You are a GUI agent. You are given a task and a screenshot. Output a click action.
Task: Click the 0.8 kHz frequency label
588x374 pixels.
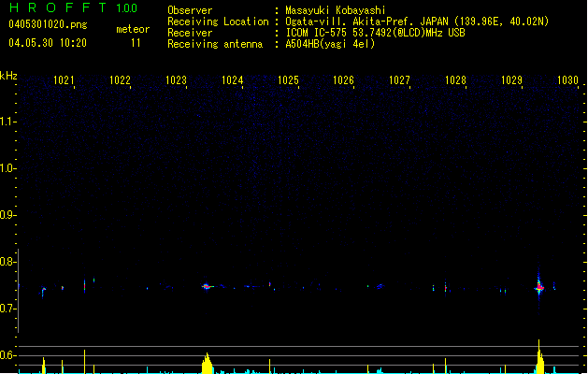point(7,262)
